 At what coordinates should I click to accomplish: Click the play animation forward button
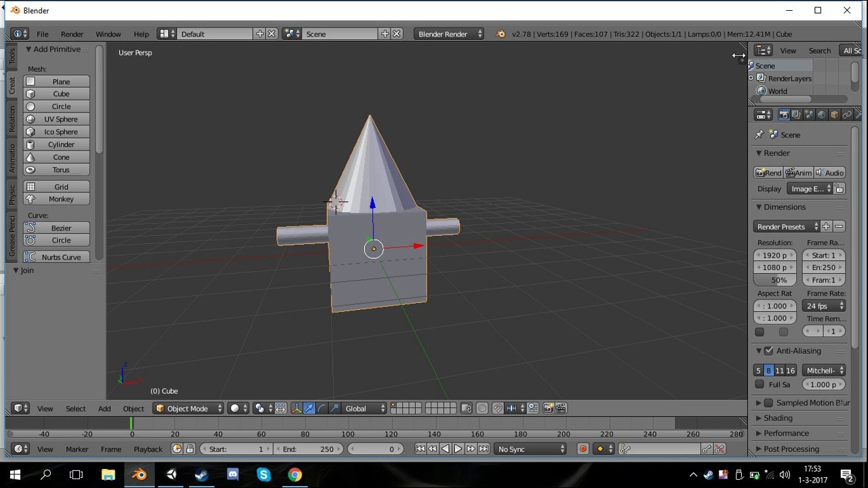[x=458, y=449]
